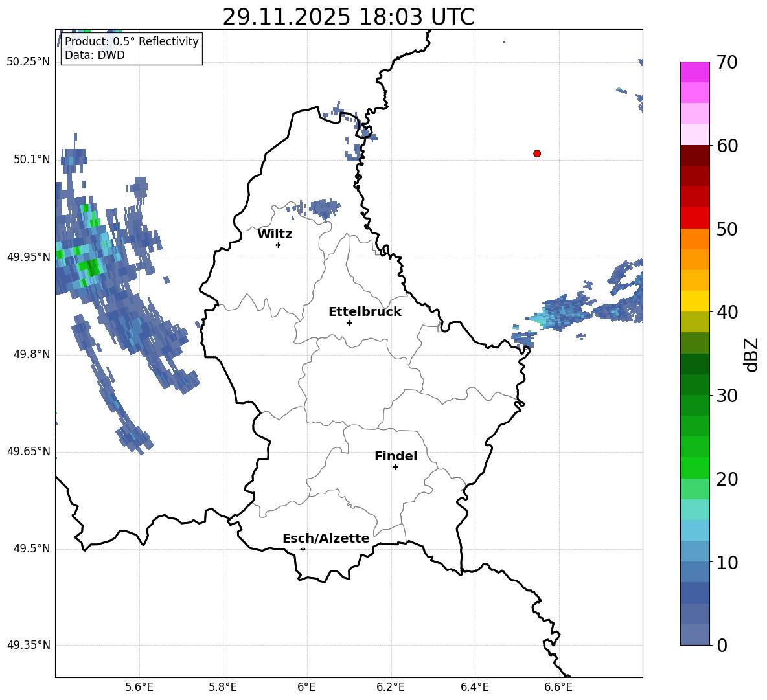Screen dimensions: 767x700
Task: Click the 49.95°N latitude label
Action: point(29,257)
